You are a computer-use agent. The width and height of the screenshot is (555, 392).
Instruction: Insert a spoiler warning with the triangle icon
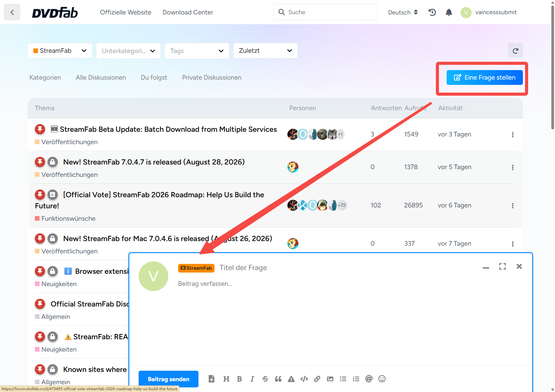(291, 379)
